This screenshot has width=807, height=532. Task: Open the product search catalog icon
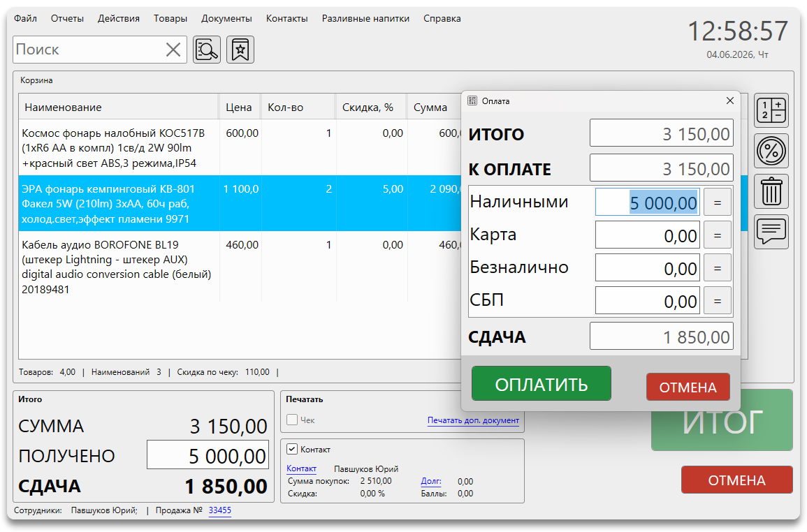point(207,50)
